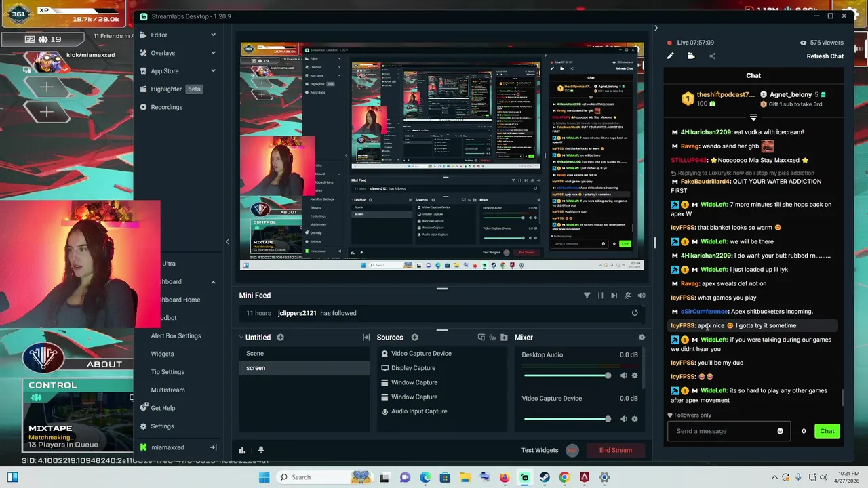Open the Editor section in sidebar
This screenshot has width=868, height=488.
click(159, 35)
